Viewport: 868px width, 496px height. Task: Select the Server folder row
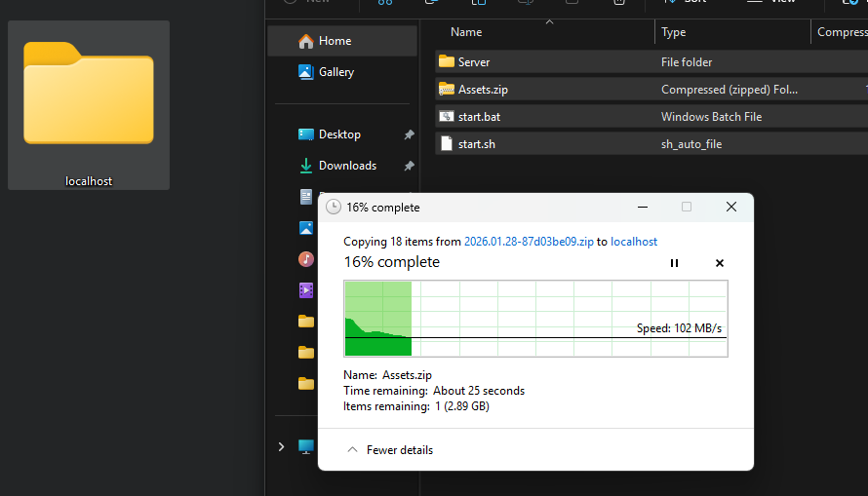point(651,62)
